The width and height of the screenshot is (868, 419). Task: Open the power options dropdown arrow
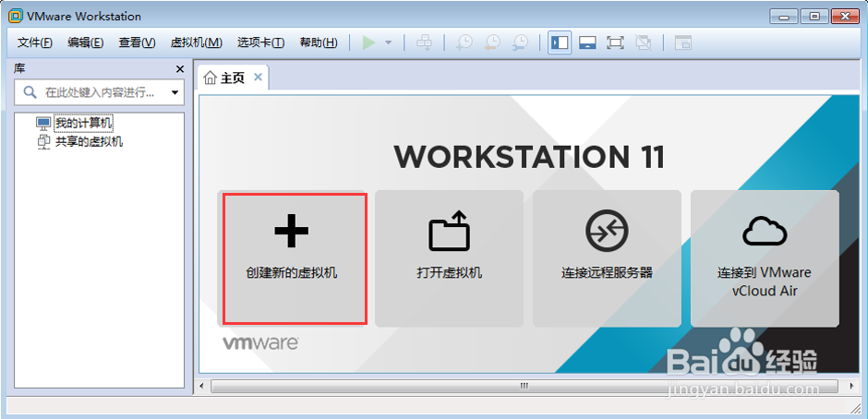[x=389, y=42]
